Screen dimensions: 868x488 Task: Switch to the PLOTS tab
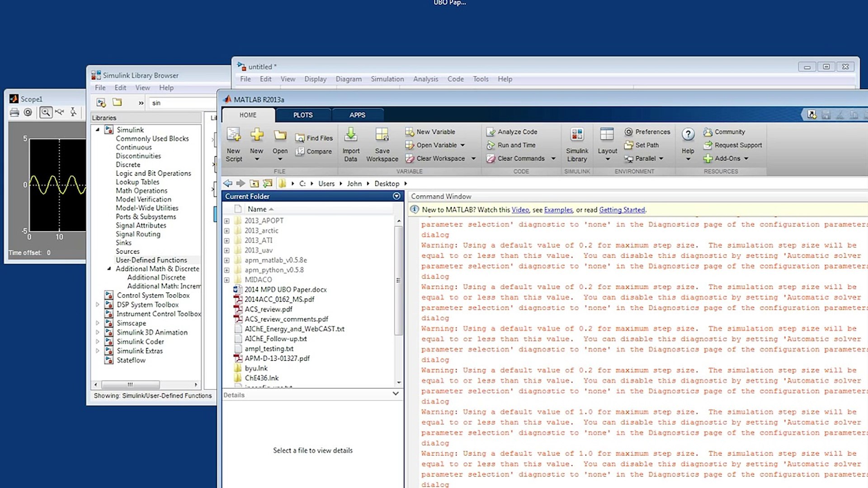[303, 115]
